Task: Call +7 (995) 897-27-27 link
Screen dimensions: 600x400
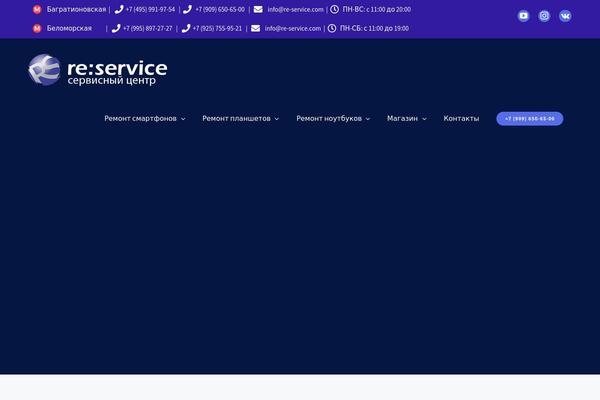Action: point(148,28)
